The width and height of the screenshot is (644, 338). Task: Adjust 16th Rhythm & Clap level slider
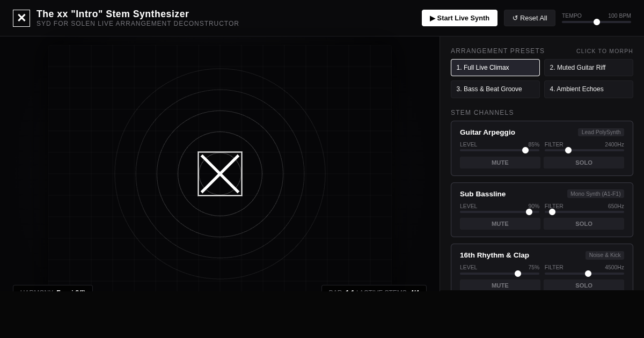(x=500, y=274)
